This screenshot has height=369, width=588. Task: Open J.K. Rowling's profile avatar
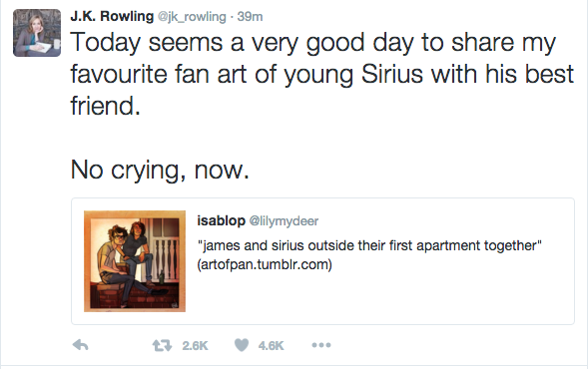37,33
